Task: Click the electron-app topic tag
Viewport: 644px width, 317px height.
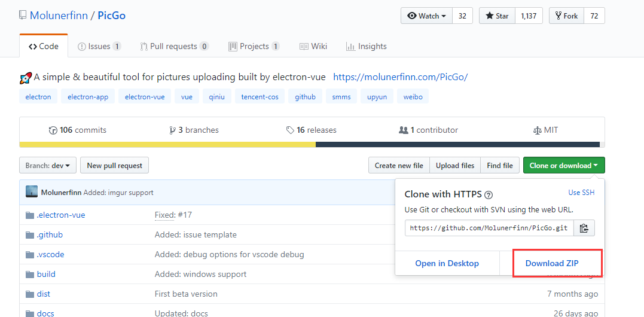Action: (88, 97)
